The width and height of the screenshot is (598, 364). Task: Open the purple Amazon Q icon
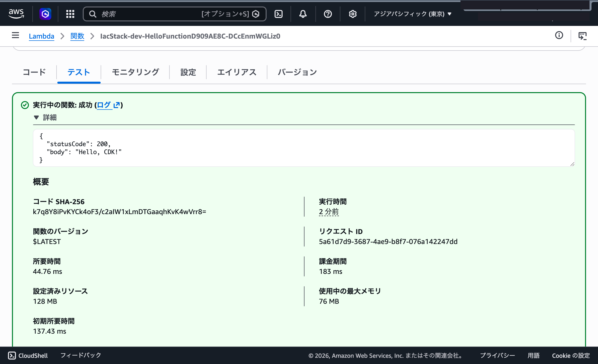(45, 14)
